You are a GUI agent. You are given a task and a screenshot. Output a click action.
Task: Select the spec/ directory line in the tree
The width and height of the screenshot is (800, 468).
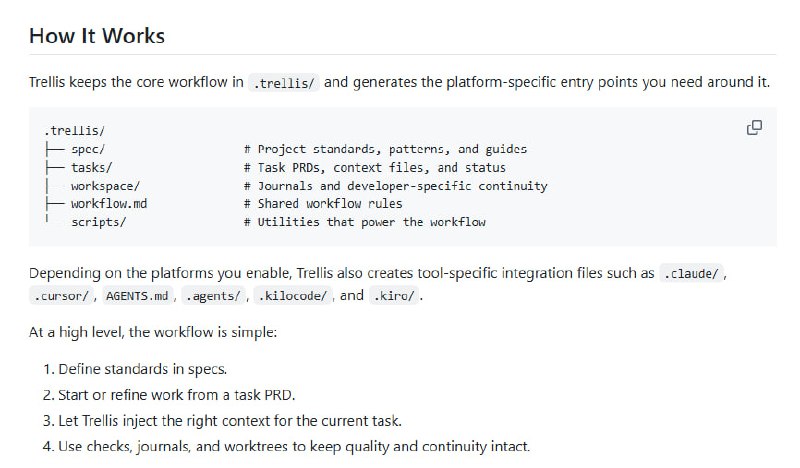click(x=88, y=149)
